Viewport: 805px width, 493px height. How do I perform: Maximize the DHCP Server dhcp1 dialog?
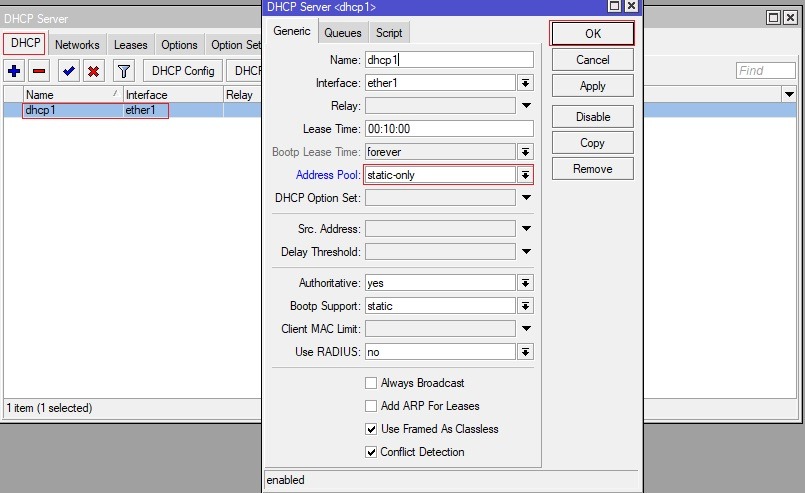(614, 6)
